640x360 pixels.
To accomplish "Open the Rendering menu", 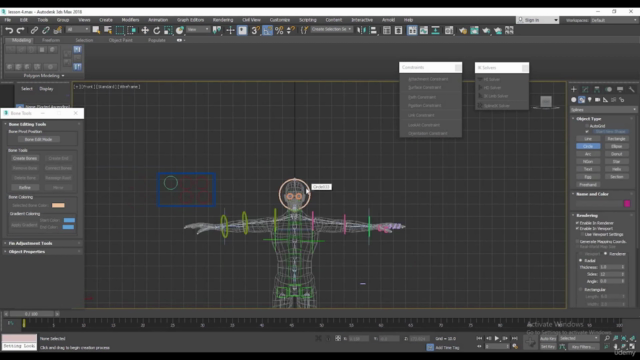I will (223, 20).
